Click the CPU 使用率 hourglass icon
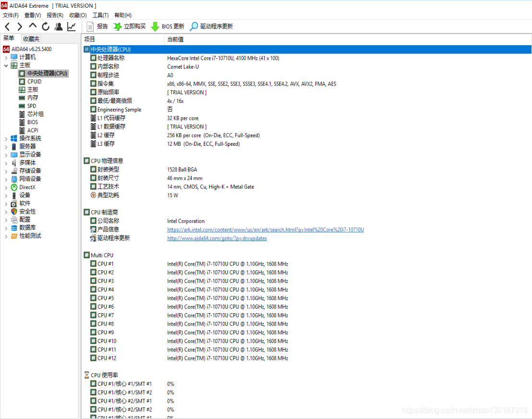The image size is (532, 419). pyautogui.click(x=87, y=375)
